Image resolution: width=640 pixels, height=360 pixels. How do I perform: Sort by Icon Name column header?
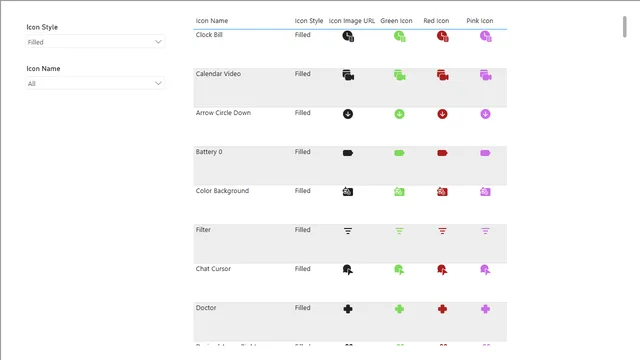click(x=212, y=21)
